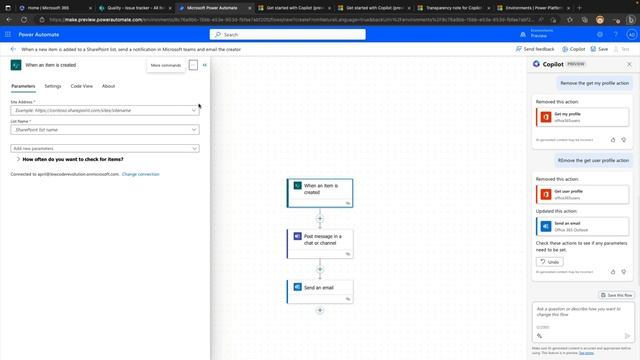This screenshot has height=360, width=640.
Task: Expand the List Name dropdown
Action: tap(194, 129)
